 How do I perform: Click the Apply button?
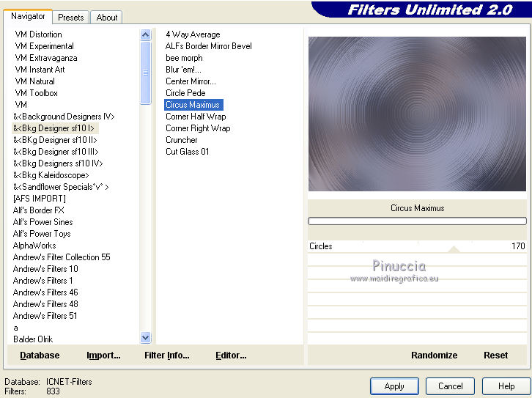click(x=394, y=386)
